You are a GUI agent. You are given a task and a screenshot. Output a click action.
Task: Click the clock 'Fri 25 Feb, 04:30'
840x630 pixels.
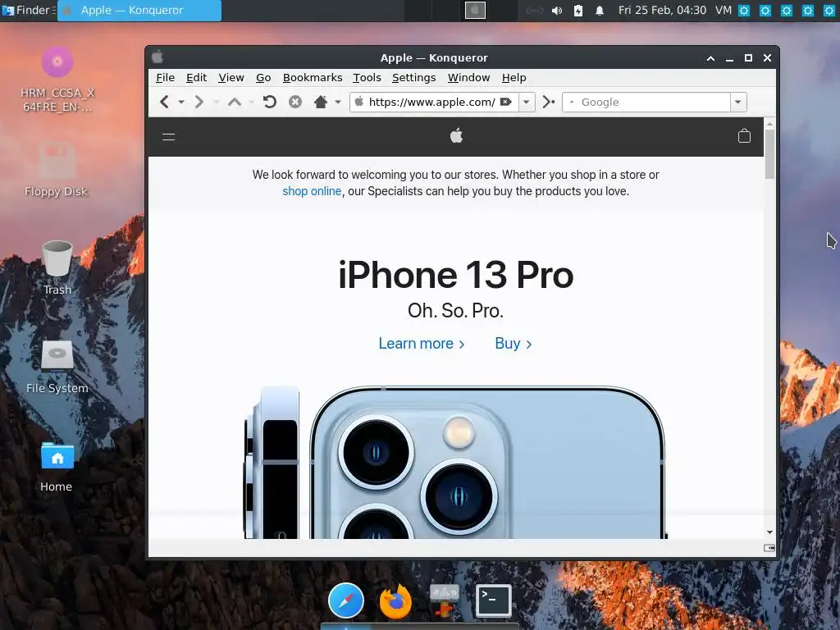[662, 10]
